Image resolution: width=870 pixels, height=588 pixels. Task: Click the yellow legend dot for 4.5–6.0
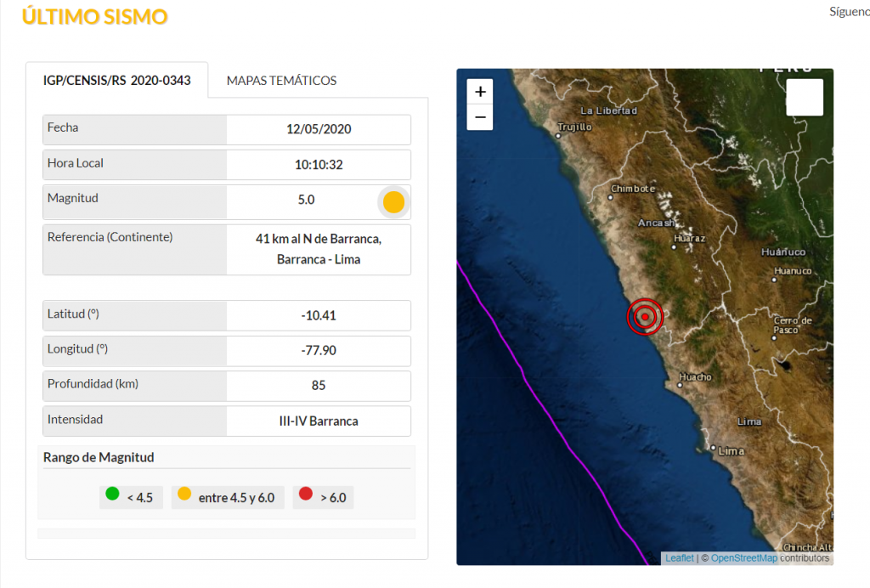(184, 493)
